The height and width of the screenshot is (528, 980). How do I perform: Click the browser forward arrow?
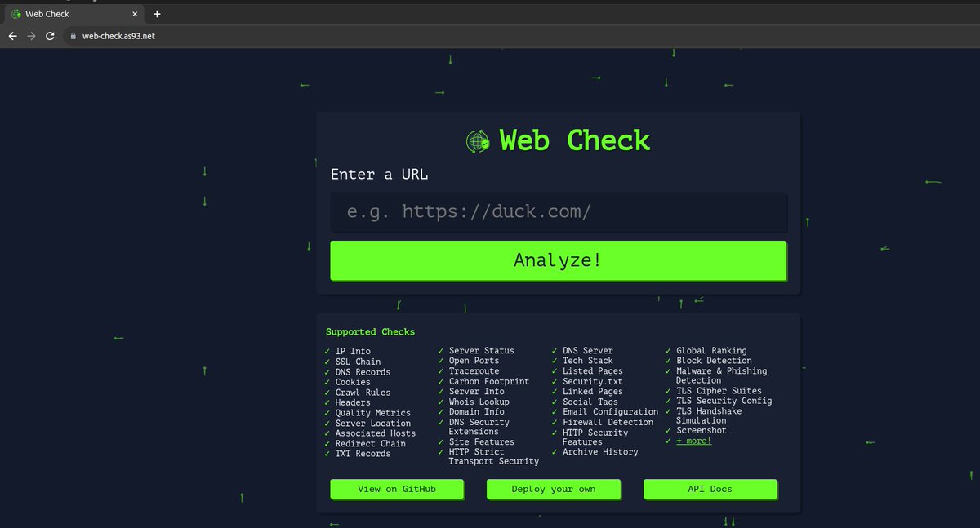31,36
